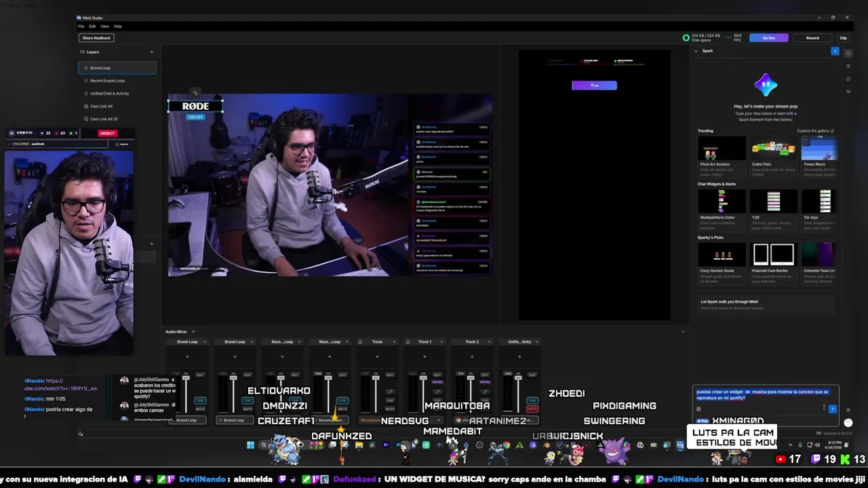
Task: Open the Y2K chat widget
Action: click(774, 201)
